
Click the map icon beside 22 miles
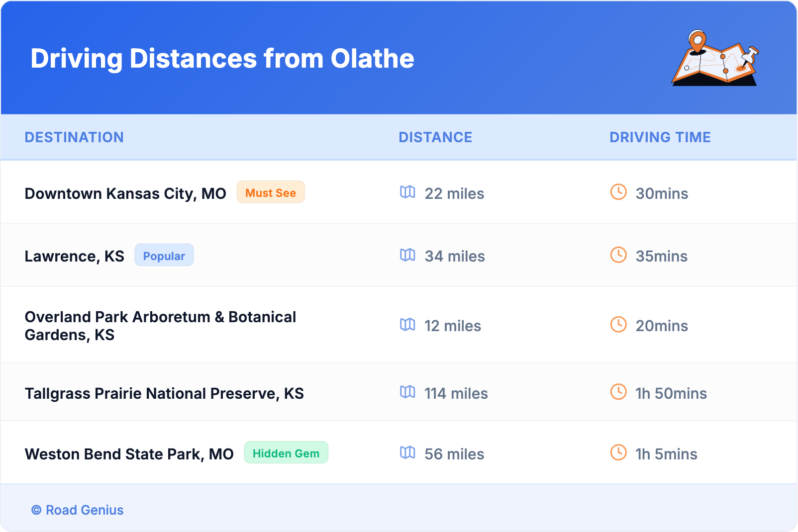click(407, 192)
